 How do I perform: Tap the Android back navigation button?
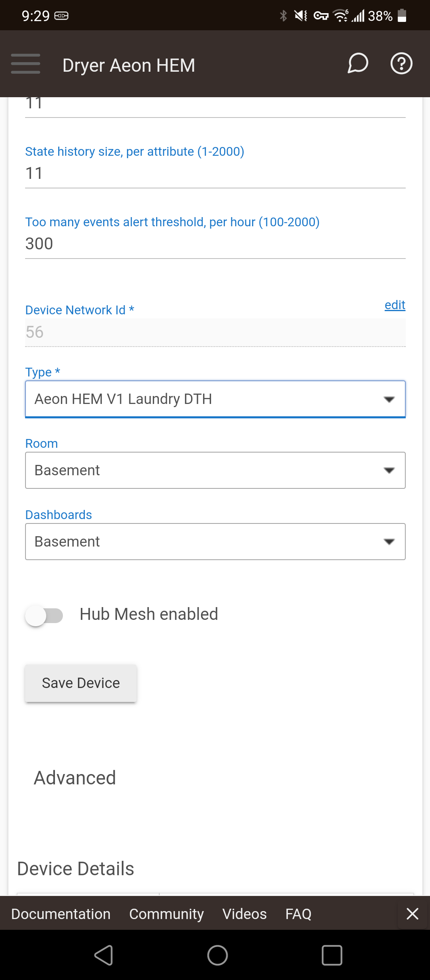[x=104, y=955]
